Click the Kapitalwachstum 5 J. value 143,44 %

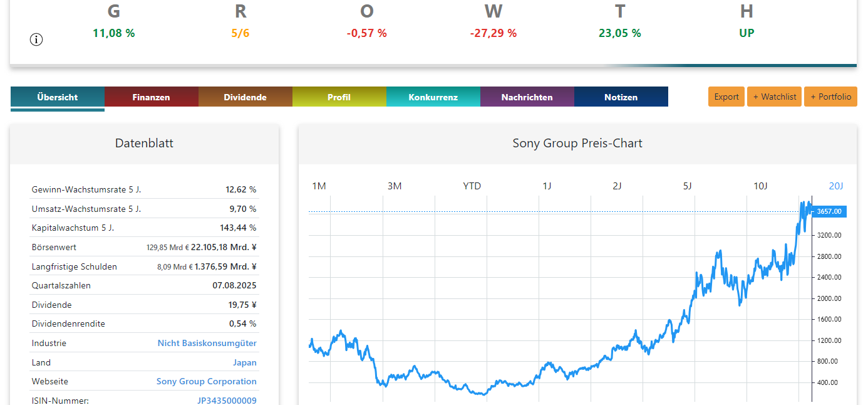(x=239, y=228)
